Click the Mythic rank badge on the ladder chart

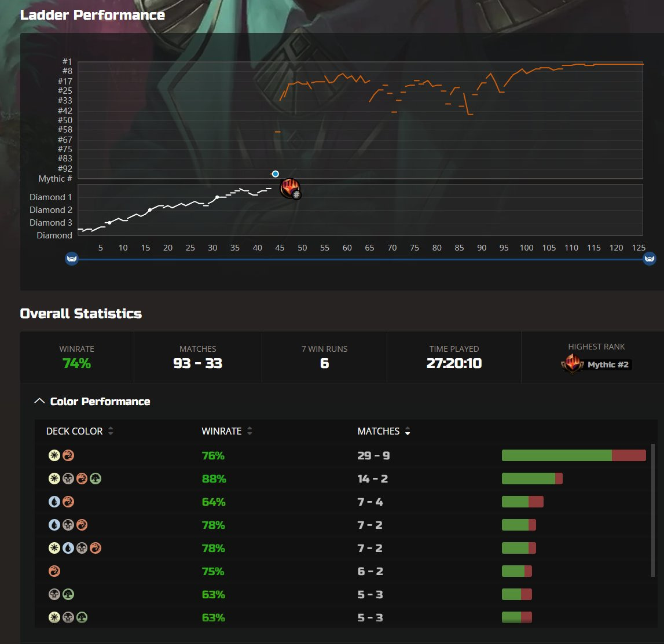click(290, 188)
